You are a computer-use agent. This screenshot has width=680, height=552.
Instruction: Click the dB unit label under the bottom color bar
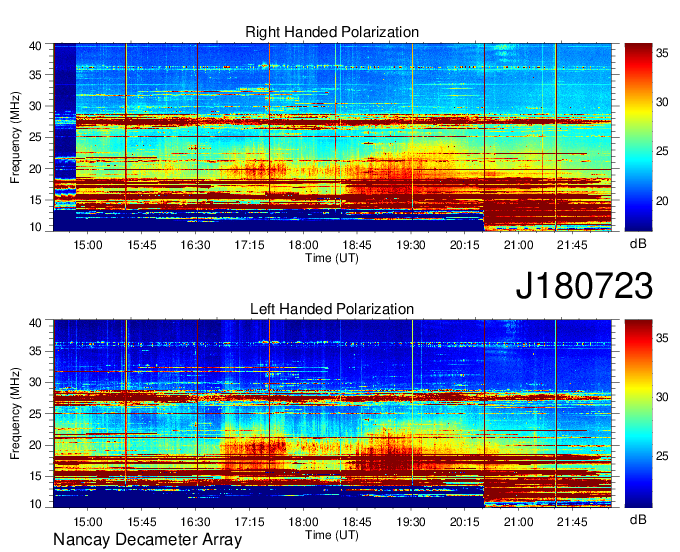point(638,519)
